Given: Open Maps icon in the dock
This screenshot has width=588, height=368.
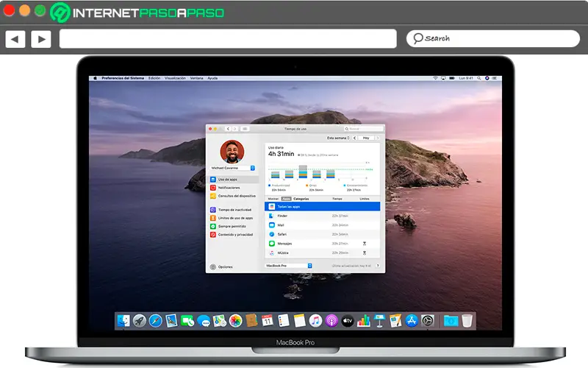Looking at the screenshot, I should [219, 321].
